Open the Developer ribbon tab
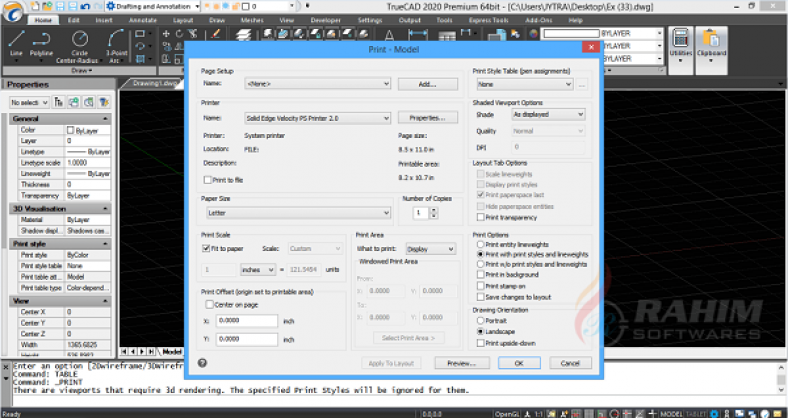 click(326, 20)
